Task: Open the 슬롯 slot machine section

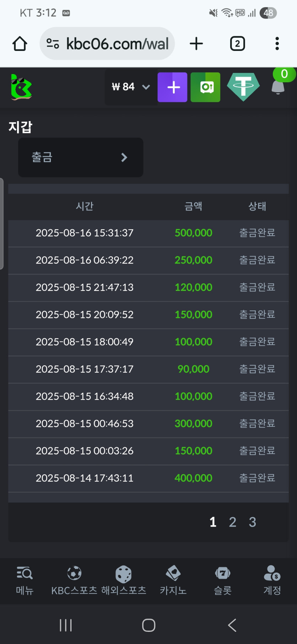Action: 223,580
